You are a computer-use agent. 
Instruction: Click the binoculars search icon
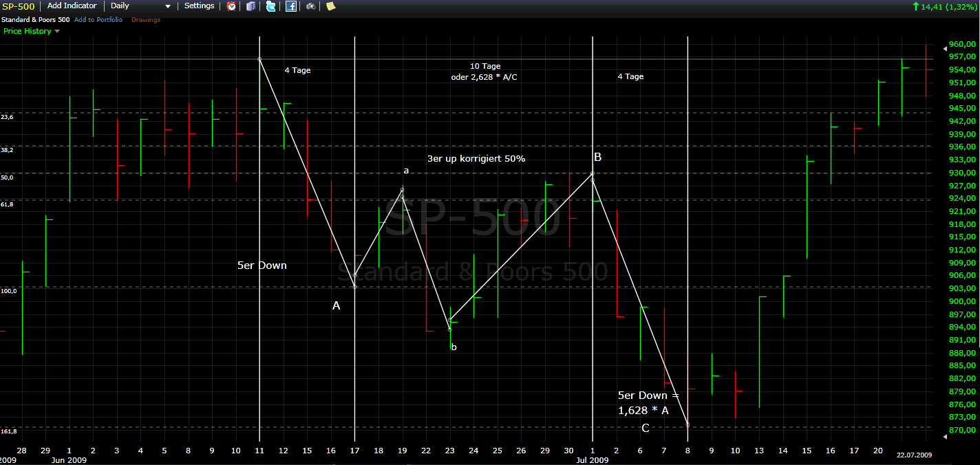pos(311,6)
